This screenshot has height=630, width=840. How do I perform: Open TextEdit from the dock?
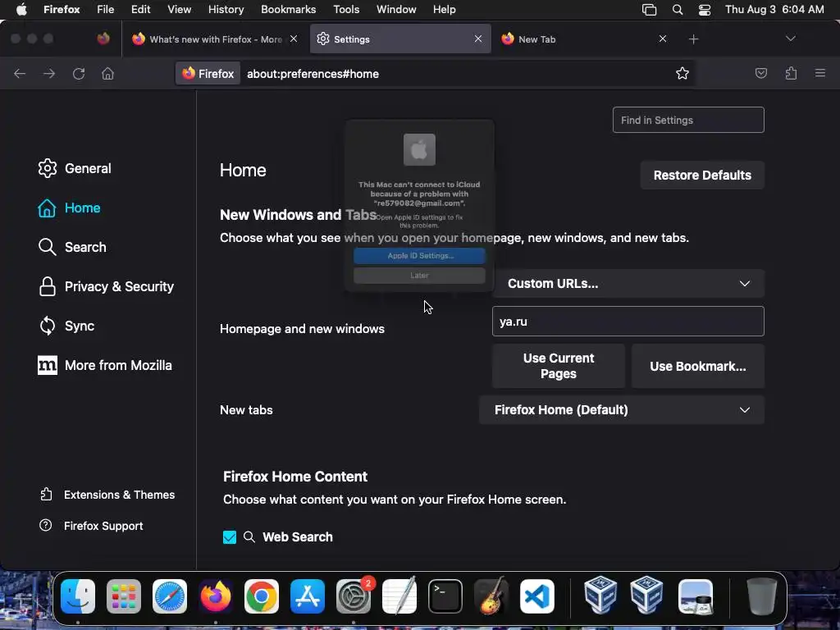coord(399,596)
